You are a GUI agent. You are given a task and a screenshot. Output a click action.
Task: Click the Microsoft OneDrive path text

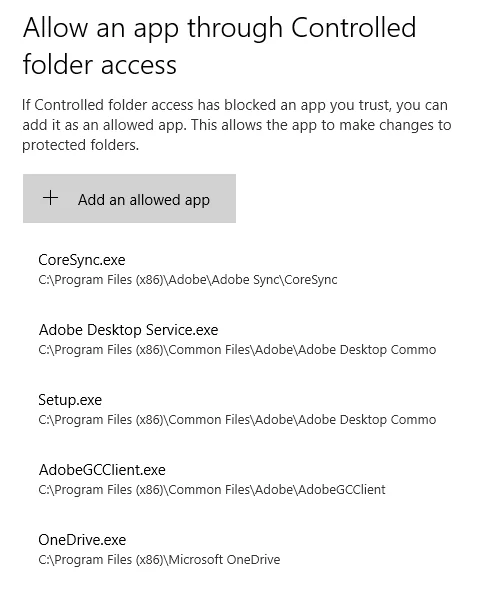pyautogui.click(x=159, y=560)
